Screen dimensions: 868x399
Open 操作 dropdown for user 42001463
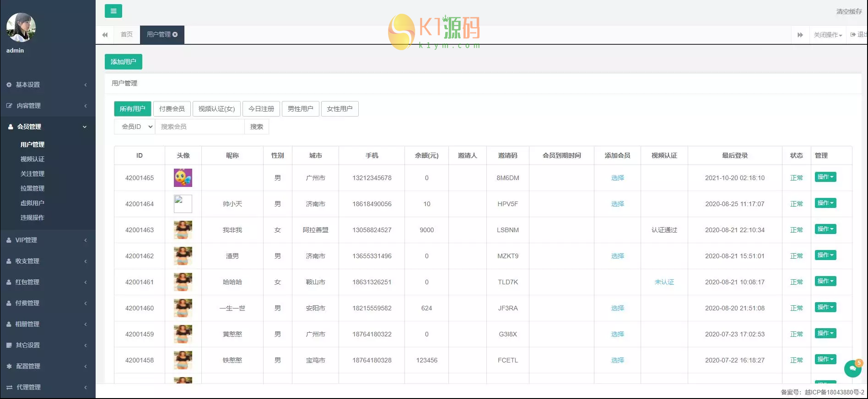click(x=825, y=229)
